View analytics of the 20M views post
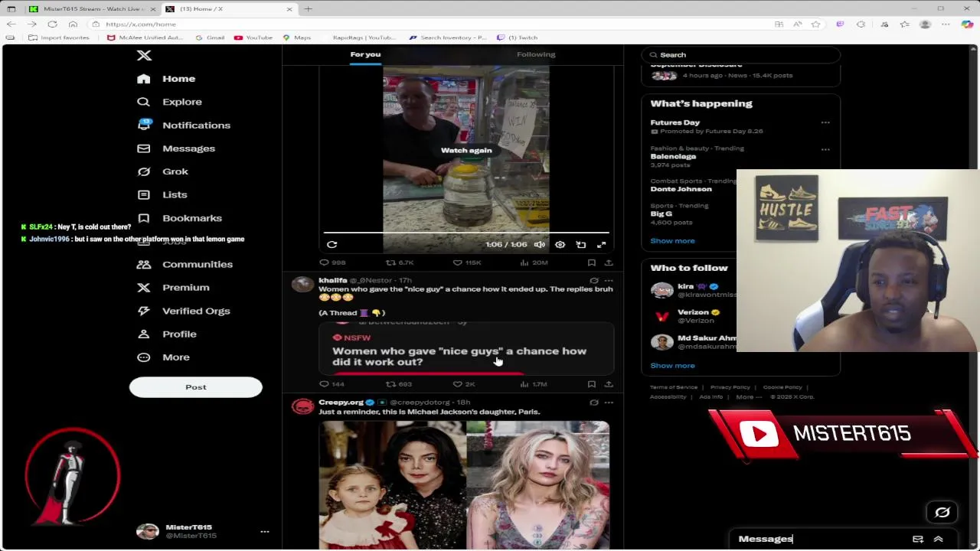Viewport: 980px width, 551px height. (x=534, y=262)
